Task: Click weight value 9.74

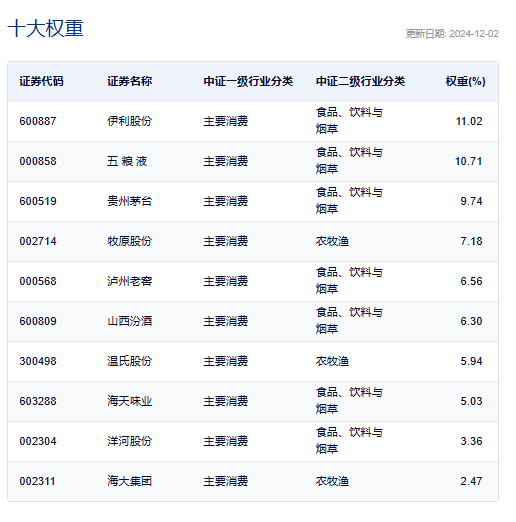Action: pyautogui.click(x=471, y=201)
